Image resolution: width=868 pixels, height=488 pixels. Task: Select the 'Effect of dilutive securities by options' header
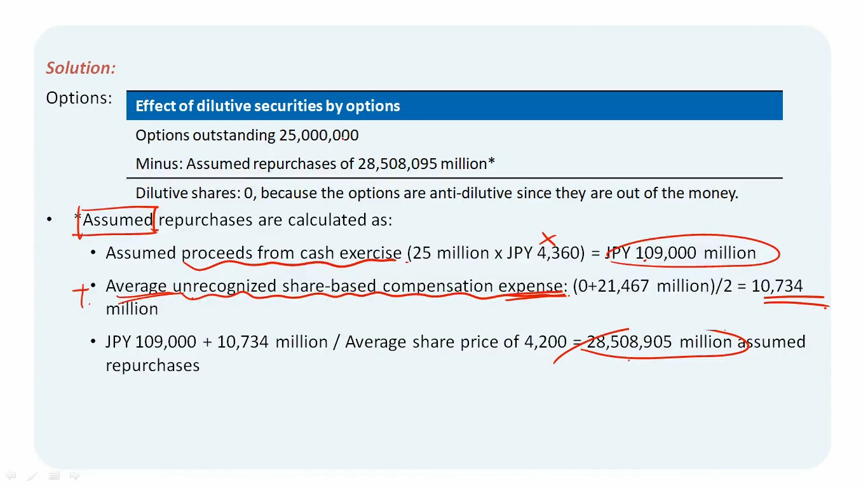pos(454,105)
